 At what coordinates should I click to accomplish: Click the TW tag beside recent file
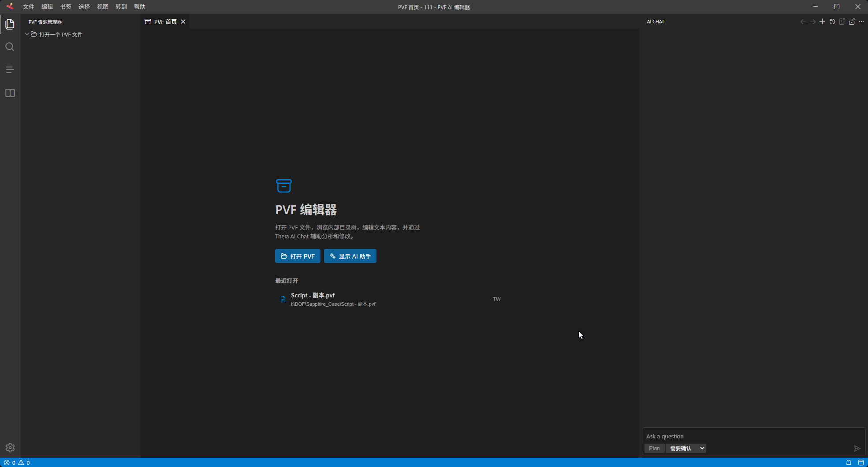click(x=497, y=300)
